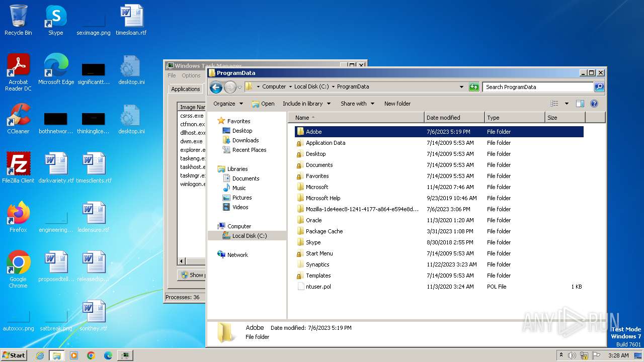This screenshot has height=362, width=644.
Task: Open the view options dropdown arrow
Action: (567, 104)
